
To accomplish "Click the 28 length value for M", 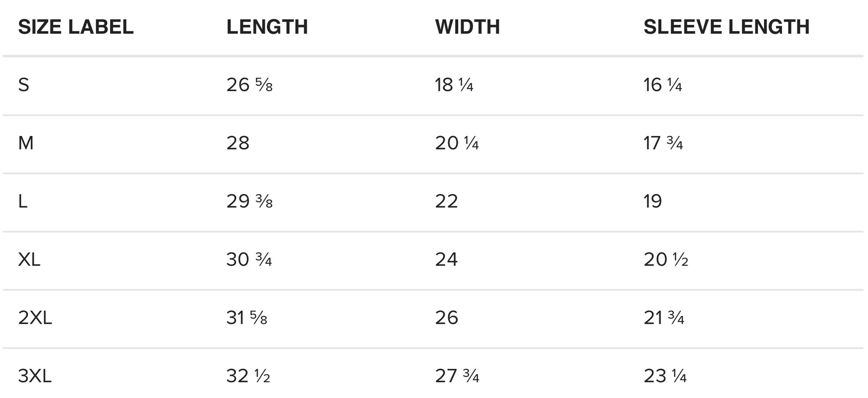I will pyautogui.click(x=237, y=143).
